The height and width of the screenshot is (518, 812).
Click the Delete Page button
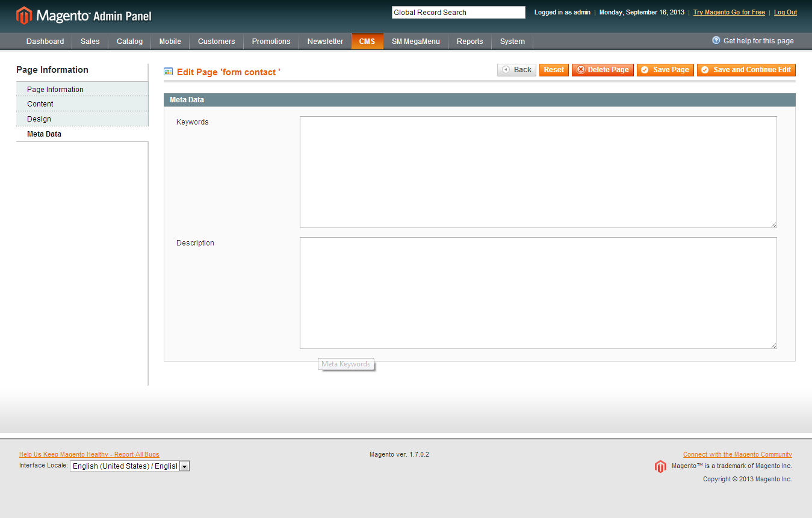coord(603,70)
